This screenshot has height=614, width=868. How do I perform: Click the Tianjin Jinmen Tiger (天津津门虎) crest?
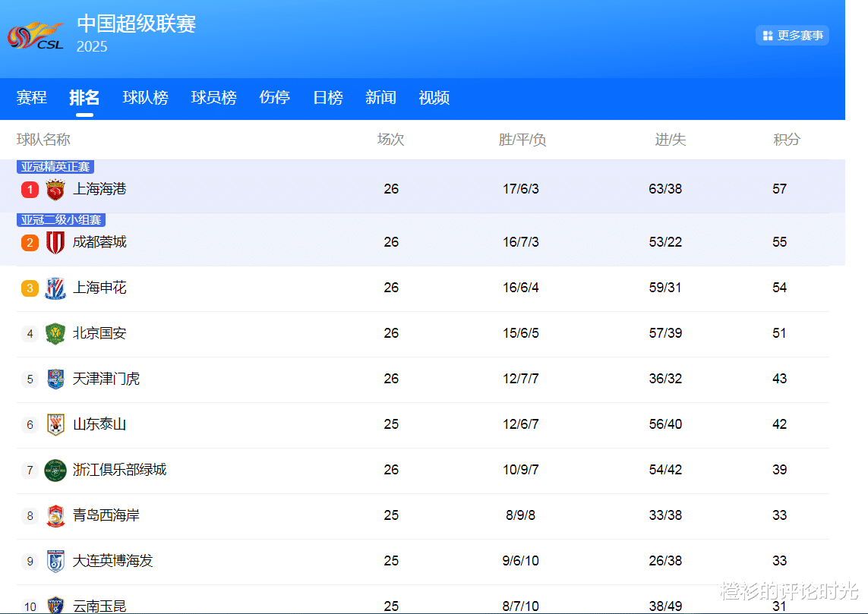pos(55,379)
